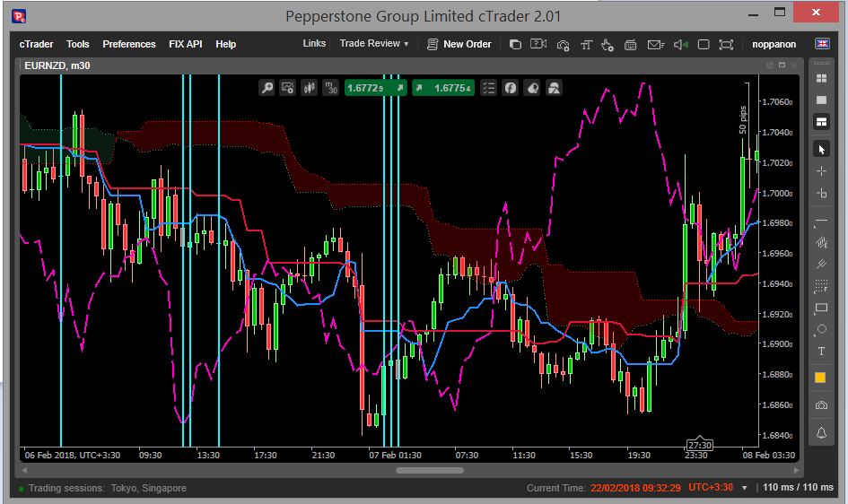The width and height of the screenshot is (848, 504).
Task: Detach the EURNZD chart window icon
Action: [x=769, y=65]
